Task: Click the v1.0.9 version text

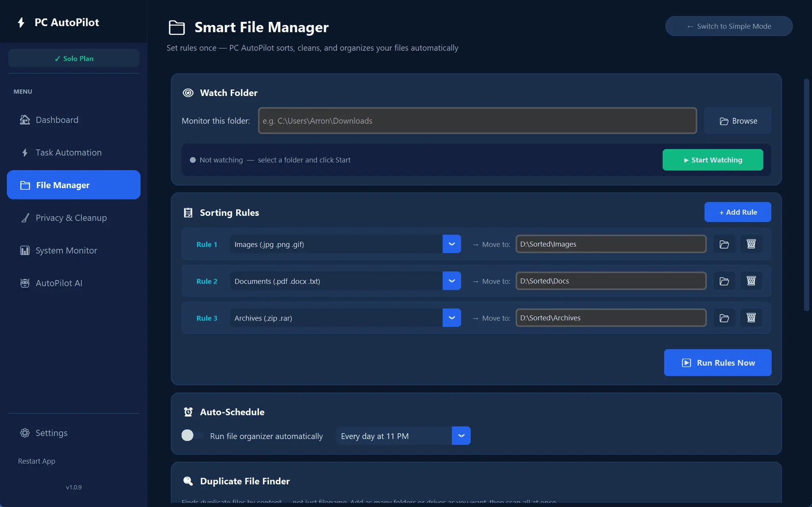Action: pyautogui.click(x=74, y=487)
